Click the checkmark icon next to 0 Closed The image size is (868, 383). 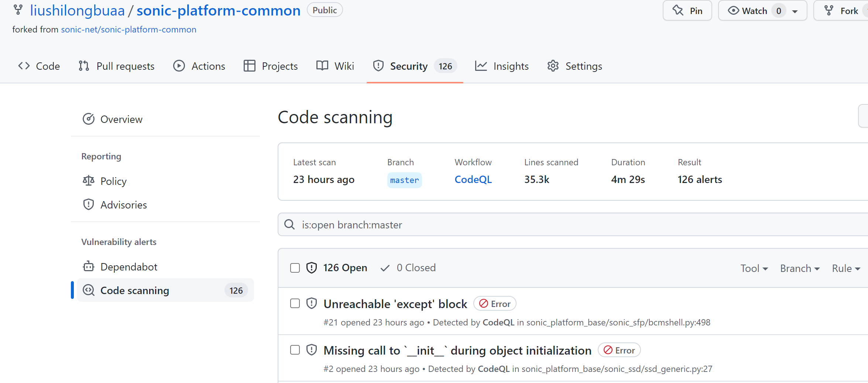(385, 268)
